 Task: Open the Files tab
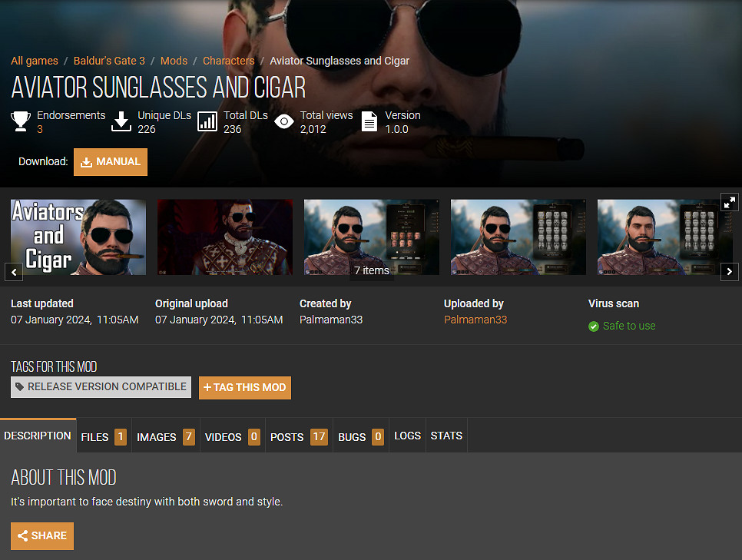point(103,436)
